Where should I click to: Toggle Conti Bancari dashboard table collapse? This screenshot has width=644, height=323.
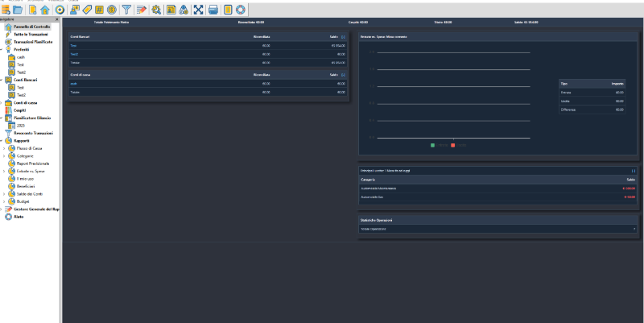(x=344, y=37)
